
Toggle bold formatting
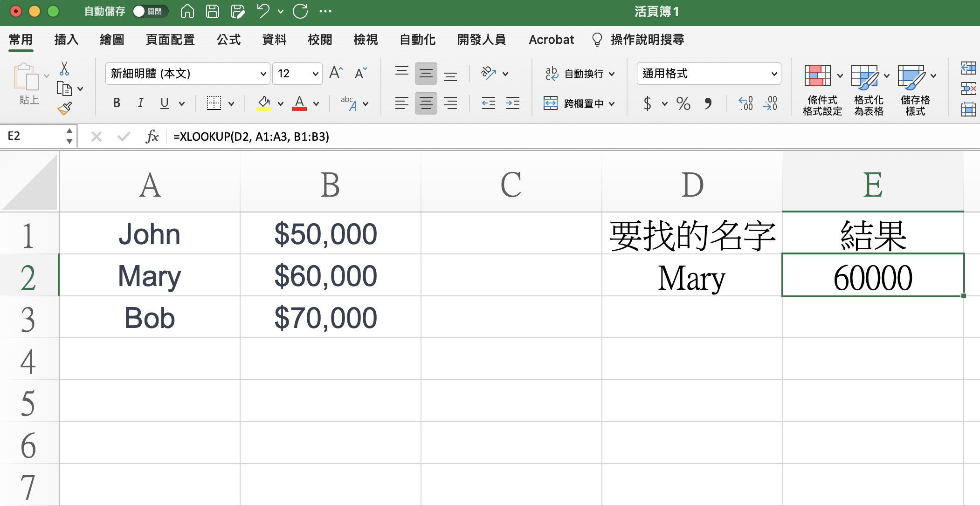coord(117,103)
